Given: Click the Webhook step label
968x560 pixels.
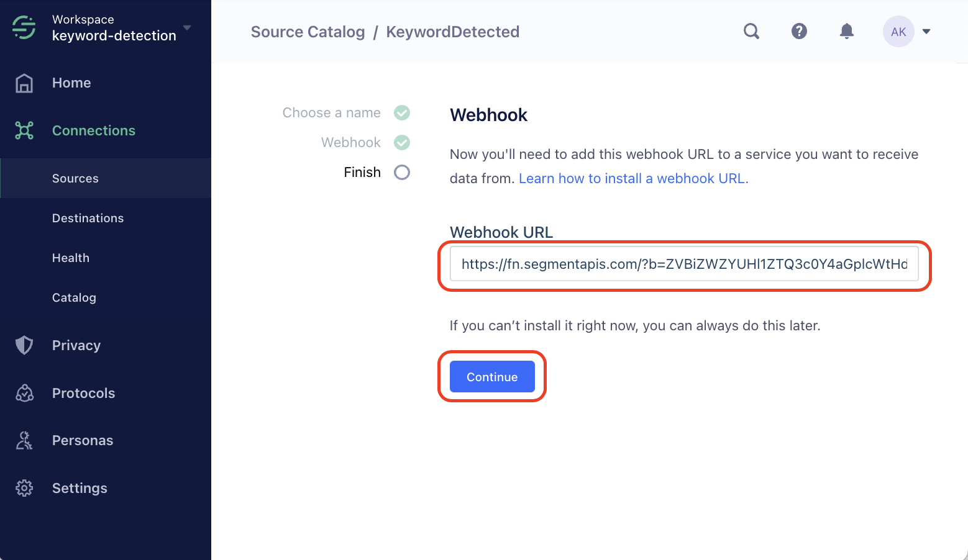Looking at the screenshot, I should pos(350,142).
